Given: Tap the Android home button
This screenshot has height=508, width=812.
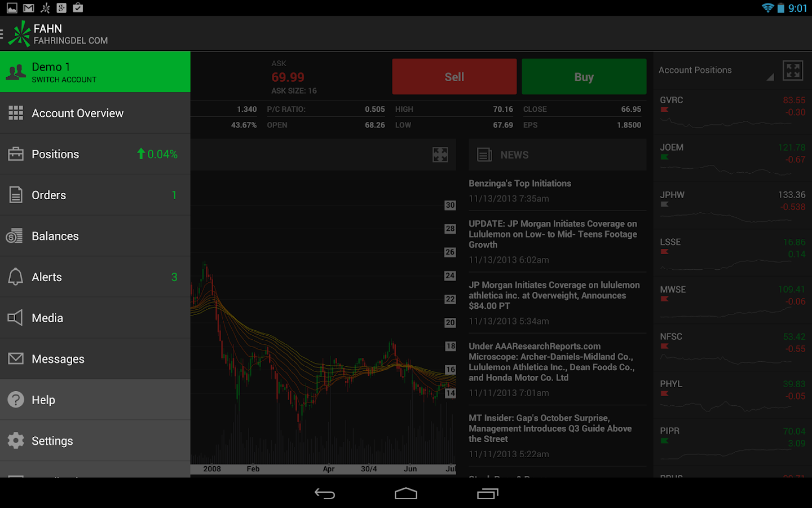Looking at the screenshot, I should pyautogui.click(x=406, y=494).
